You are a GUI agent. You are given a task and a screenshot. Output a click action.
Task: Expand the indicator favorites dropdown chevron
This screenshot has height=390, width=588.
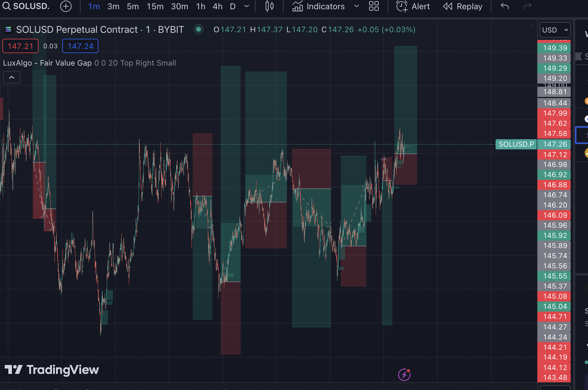(x=356, y=6)
